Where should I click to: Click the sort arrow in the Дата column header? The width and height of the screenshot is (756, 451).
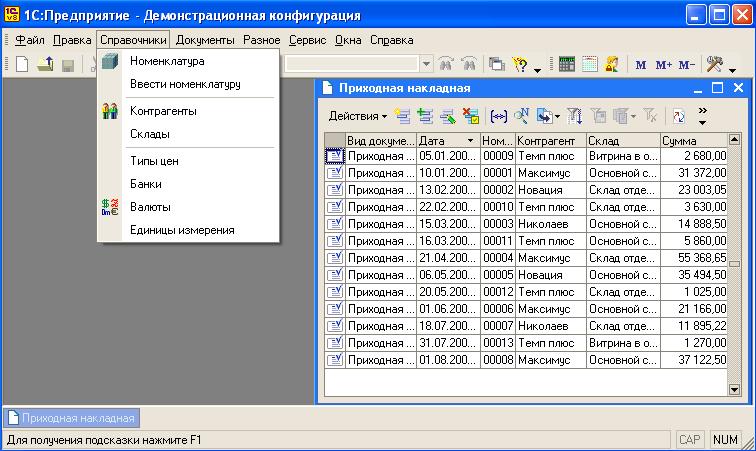(x=471, y=140)
